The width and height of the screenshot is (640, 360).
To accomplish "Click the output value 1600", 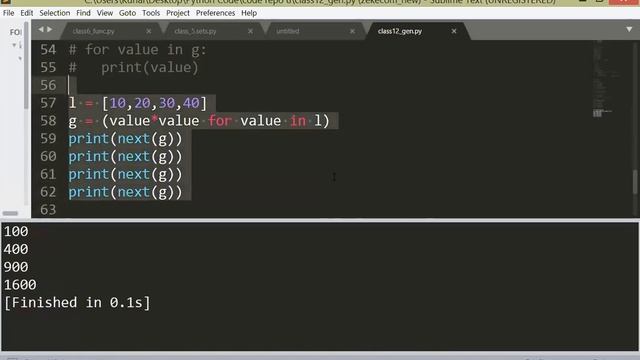I will pyautogui.click(x=20, y=284).
